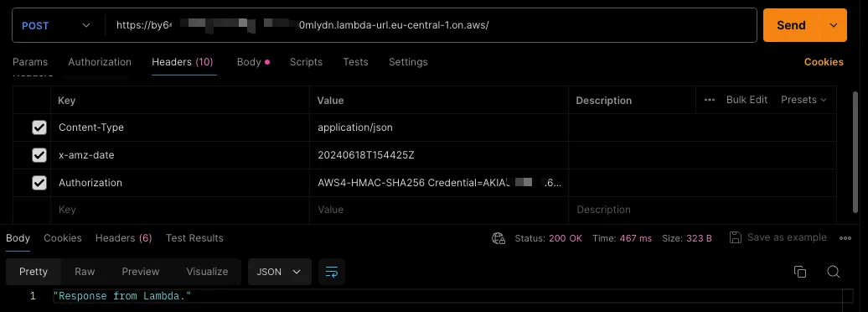Toggle the Authorization header checkbox
The image size is (868, 312).
pyautogui.click(x=39, y=182)
